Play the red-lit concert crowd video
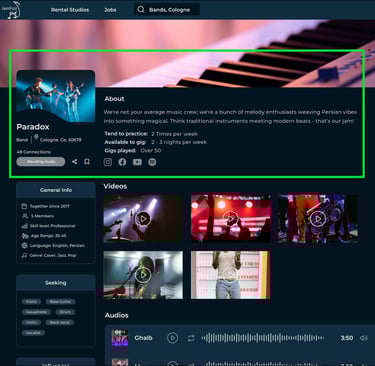The image size is (375, 366). [231, 219]
